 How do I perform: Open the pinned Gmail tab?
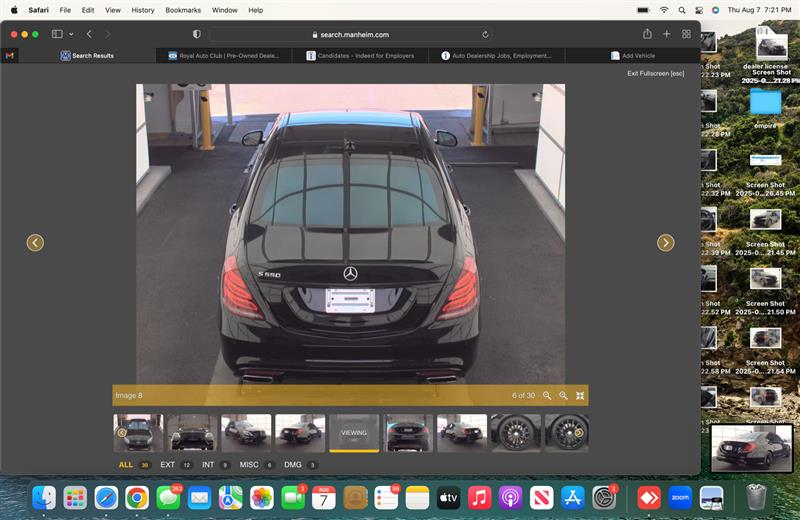pyautogui.click(x=10, y=56)
